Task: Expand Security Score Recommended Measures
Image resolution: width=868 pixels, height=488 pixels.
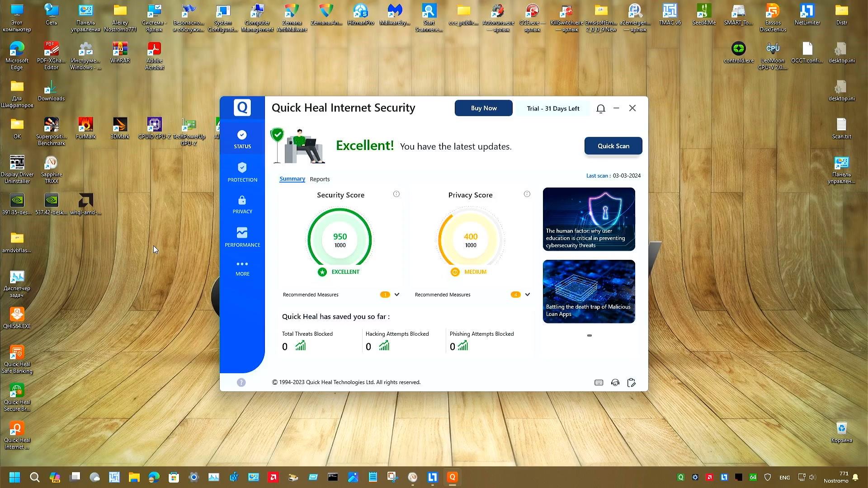Action: click(397, 295)
